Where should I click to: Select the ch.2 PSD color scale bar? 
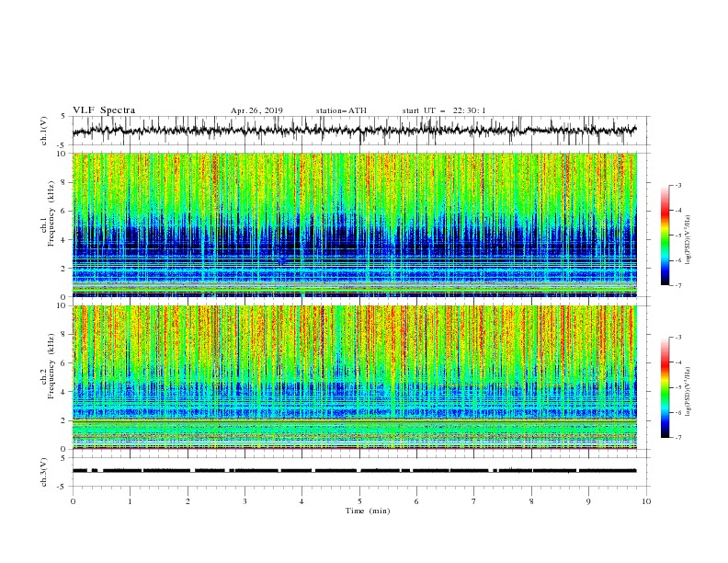click(x=665, y=387)
